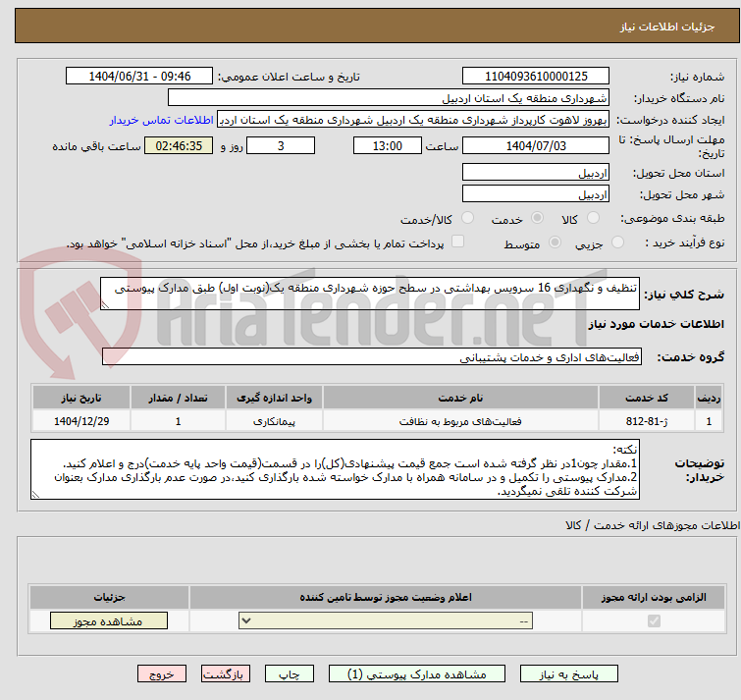This screenshot has width=741, height=700.
Task: Click the مشاهده مجوز button
Action: click(109, 621)
